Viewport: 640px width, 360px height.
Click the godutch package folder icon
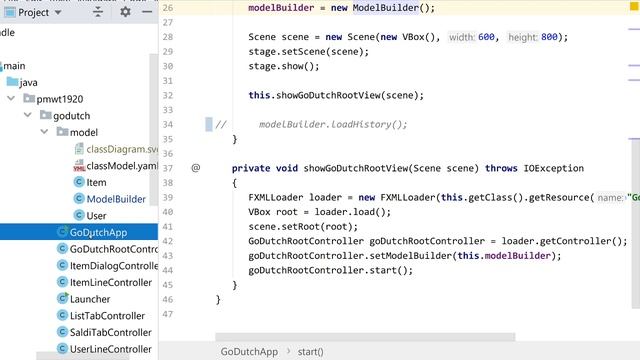pos(45,115)
